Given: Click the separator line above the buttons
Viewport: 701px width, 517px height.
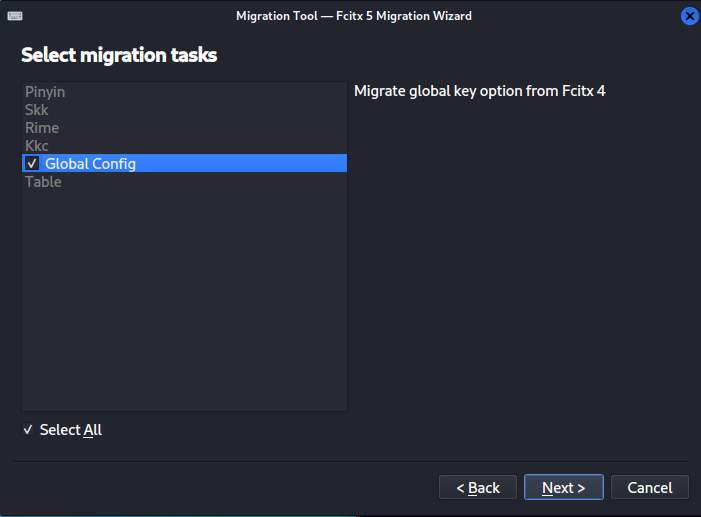Looking at the screenshot, I should (x=350, y=462).
